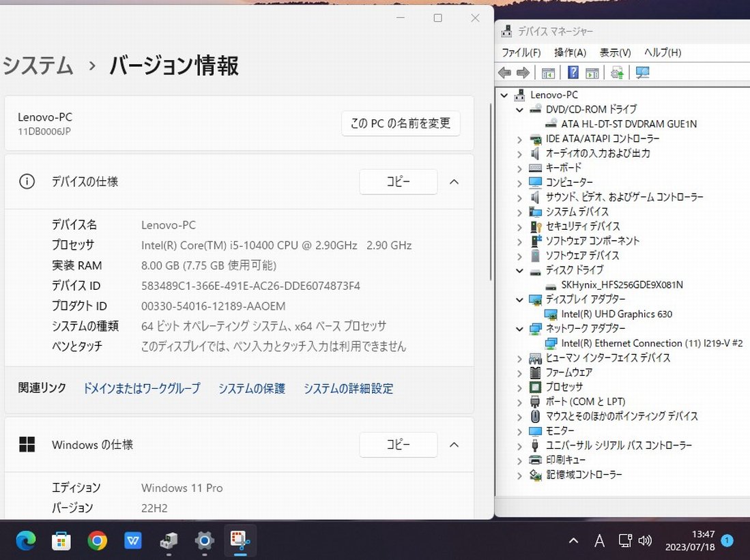
Task: Open Google Chrome from the taskbar
Action: [97, 540]
